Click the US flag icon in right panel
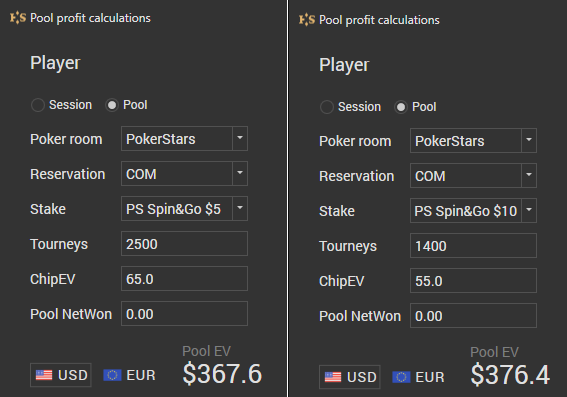The width and height of the screenshot is (567, 397). pyautogui.click(x=333, y=377)
